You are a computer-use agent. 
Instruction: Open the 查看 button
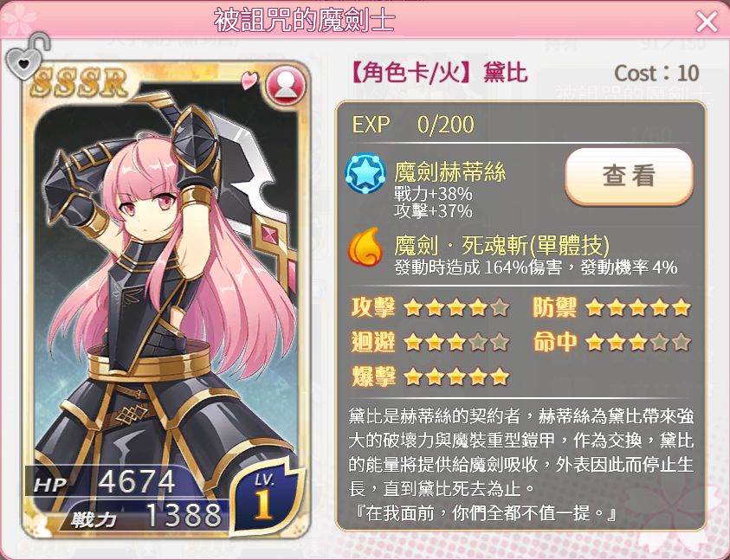[629, 176]
